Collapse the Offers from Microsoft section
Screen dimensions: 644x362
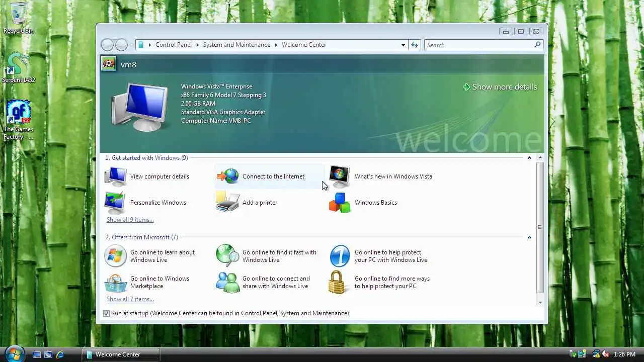point(529,237)
